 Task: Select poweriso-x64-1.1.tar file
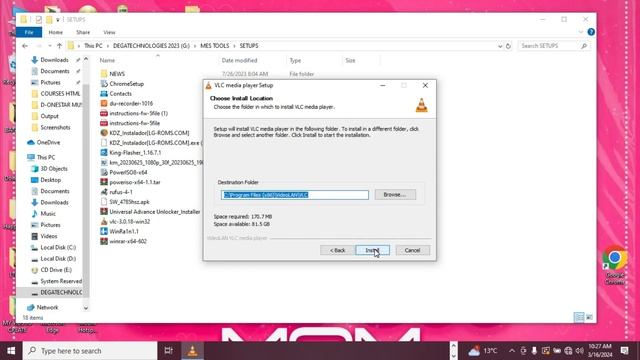pyautogui.click(x=135, y=182)
